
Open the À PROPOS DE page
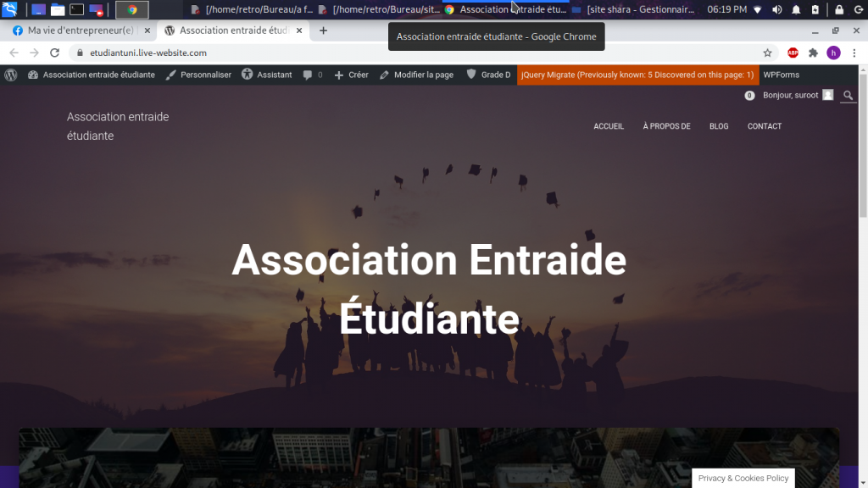coord(666,126)
